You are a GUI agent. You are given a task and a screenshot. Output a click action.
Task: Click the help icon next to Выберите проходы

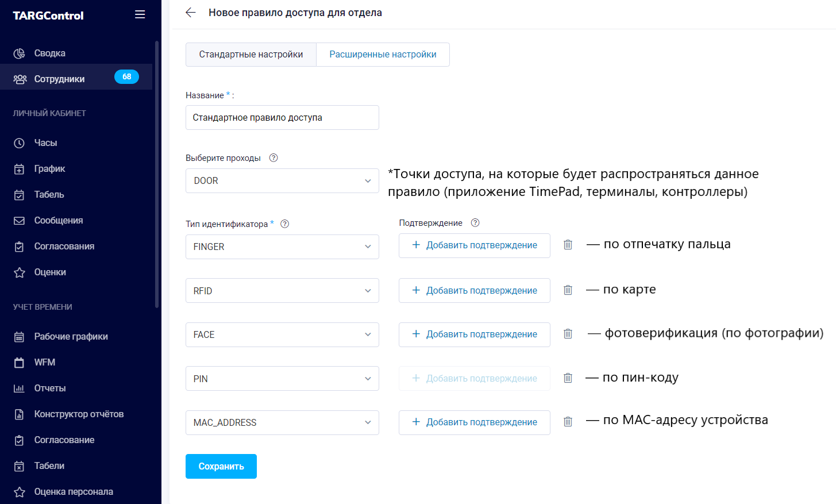[x=273, y=157]
